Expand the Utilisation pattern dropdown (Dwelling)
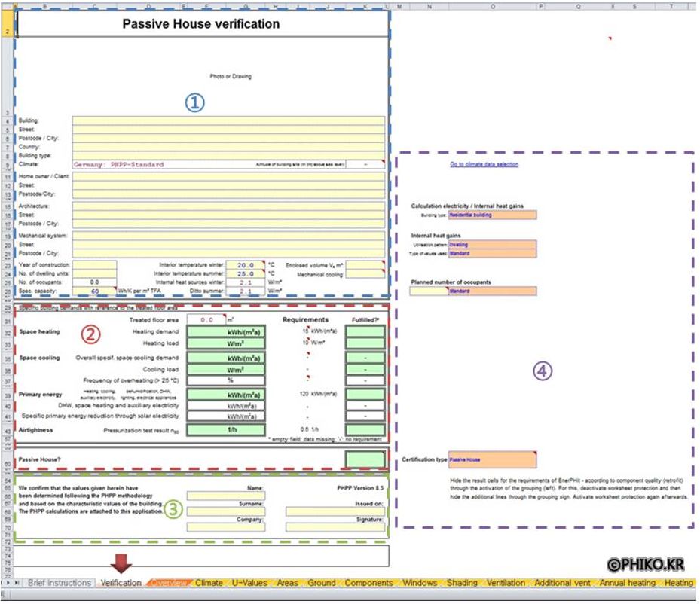Image resolution: width=700 pixels, height=604 pixels. [492, 245]
